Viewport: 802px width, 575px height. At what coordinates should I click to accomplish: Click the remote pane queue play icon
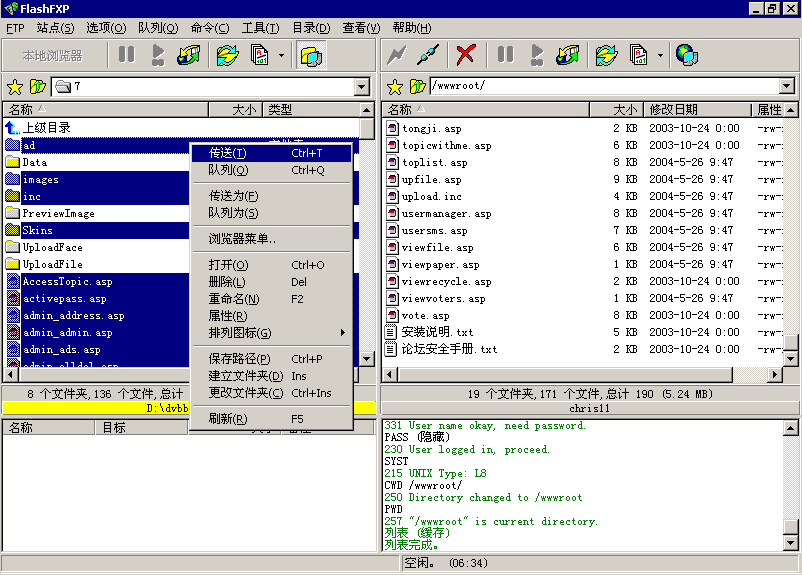[x=537, y=55]
